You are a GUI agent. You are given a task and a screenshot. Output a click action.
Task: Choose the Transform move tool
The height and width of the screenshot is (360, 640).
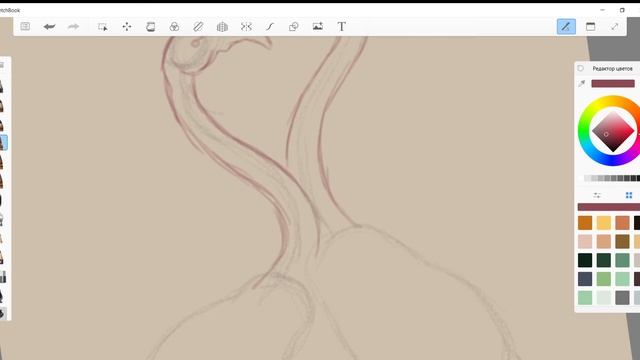click(127, 27)
